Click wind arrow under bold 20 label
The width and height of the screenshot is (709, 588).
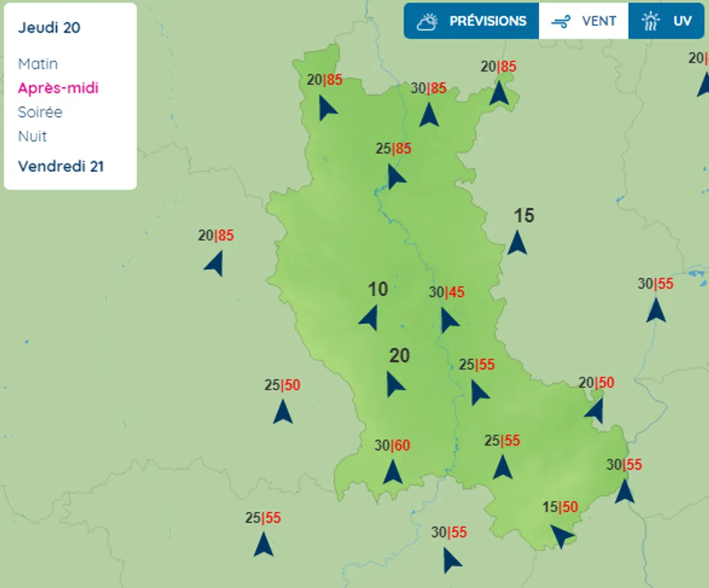click(x=394, y=384)
